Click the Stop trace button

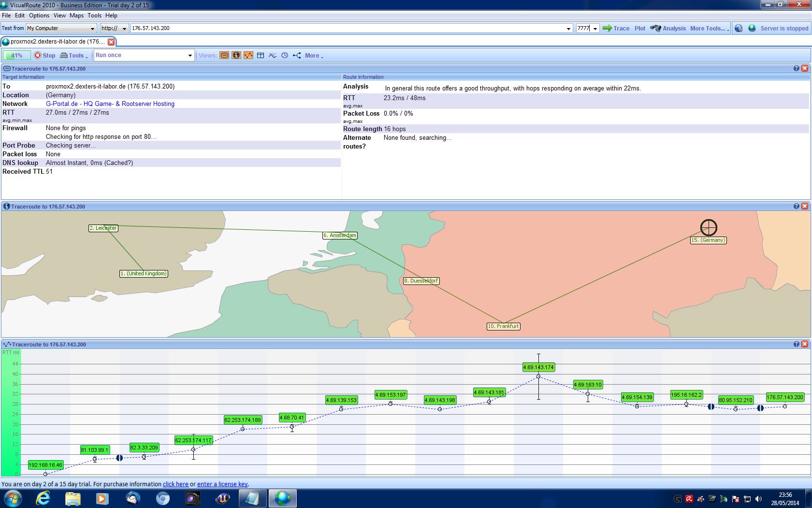[x=44, y=56]
